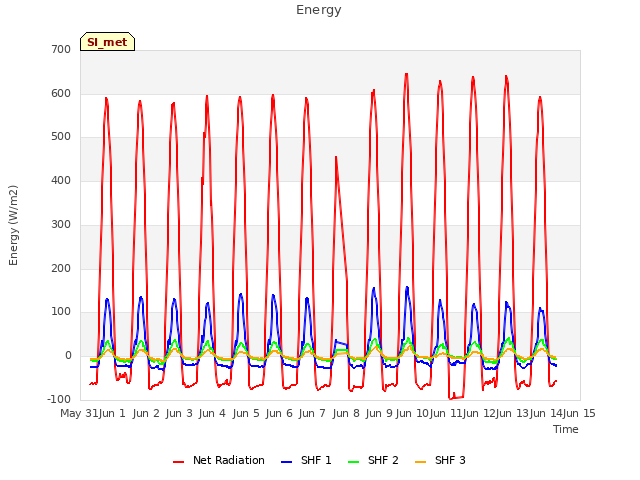
Task: Click the 0 y-axis tick label
Action: point(68,356)
